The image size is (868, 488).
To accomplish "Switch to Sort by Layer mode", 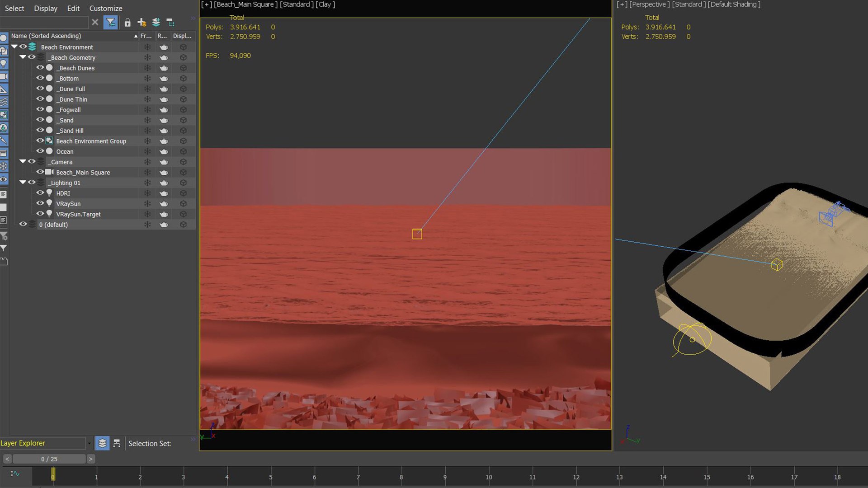I will (103, 443).
